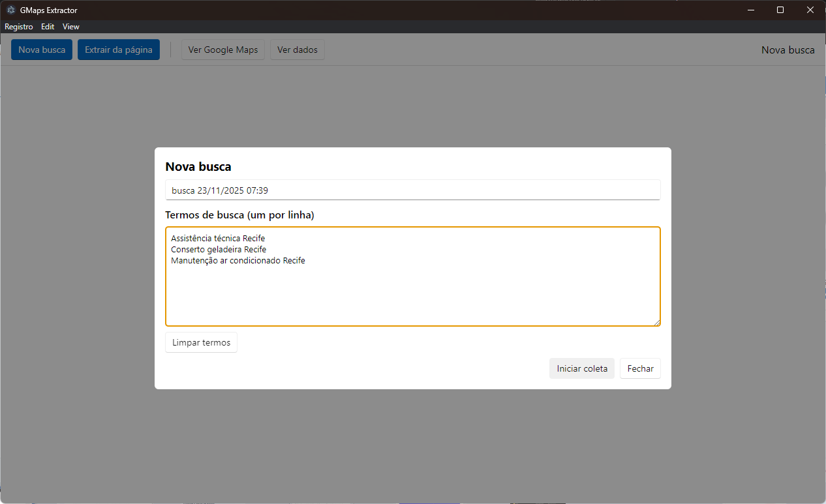Open the Registro menu
Viewport: 826px width, 504px height.
(x=19, y=27)
